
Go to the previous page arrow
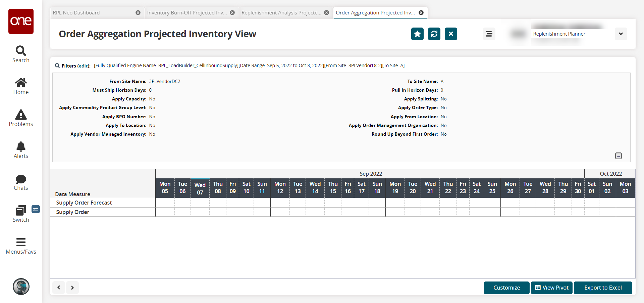(59, 288)
